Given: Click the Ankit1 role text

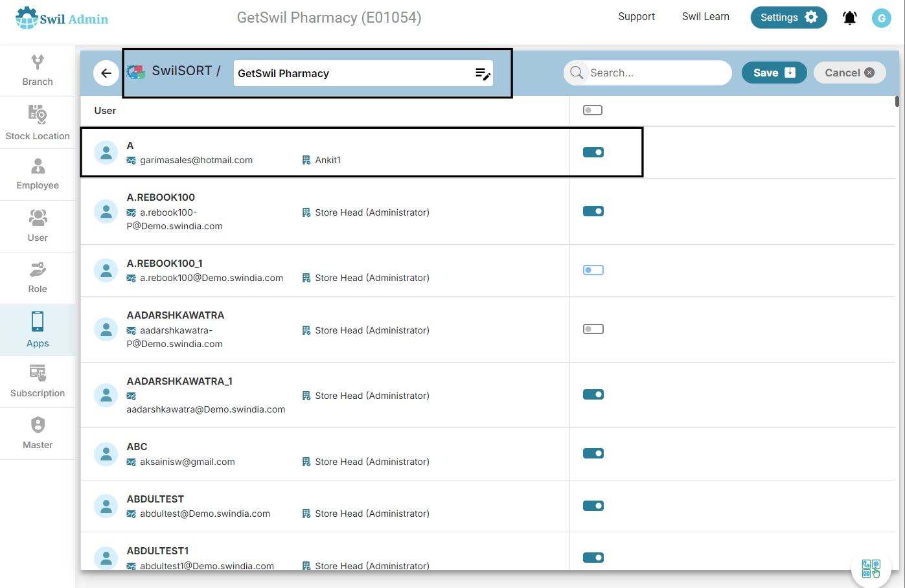Looking at the screenshot, I should (328, 160).
